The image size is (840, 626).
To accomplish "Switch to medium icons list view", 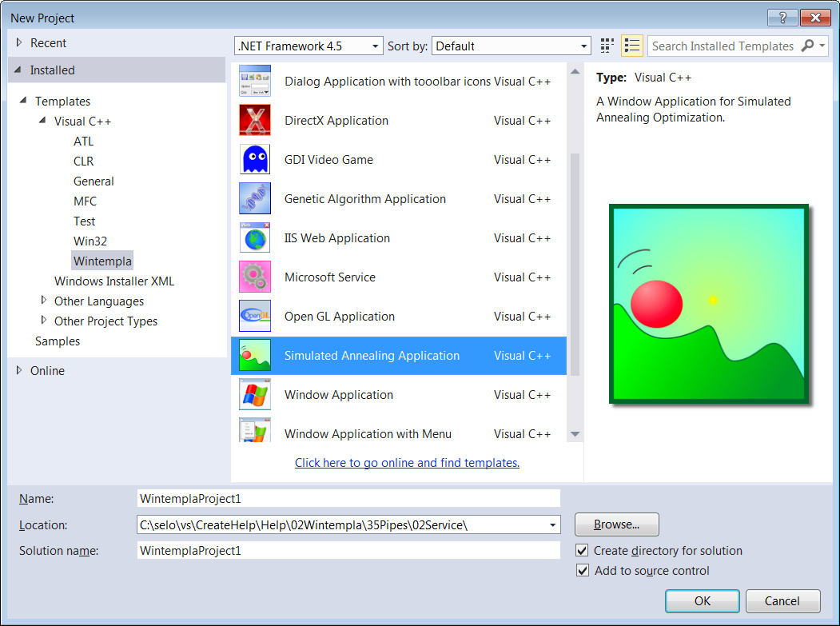I will tap(632, 46).
